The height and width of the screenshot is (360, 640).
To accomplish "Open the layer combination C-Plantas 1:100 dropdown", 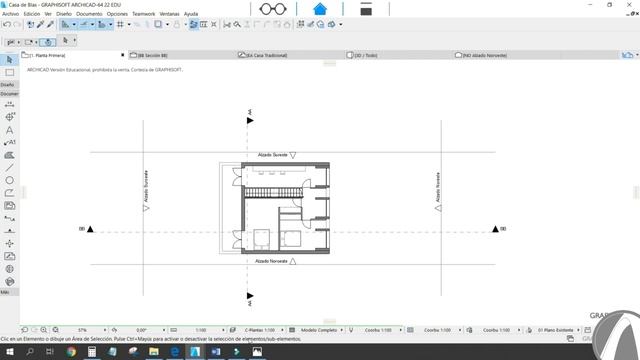I will 282,330.
